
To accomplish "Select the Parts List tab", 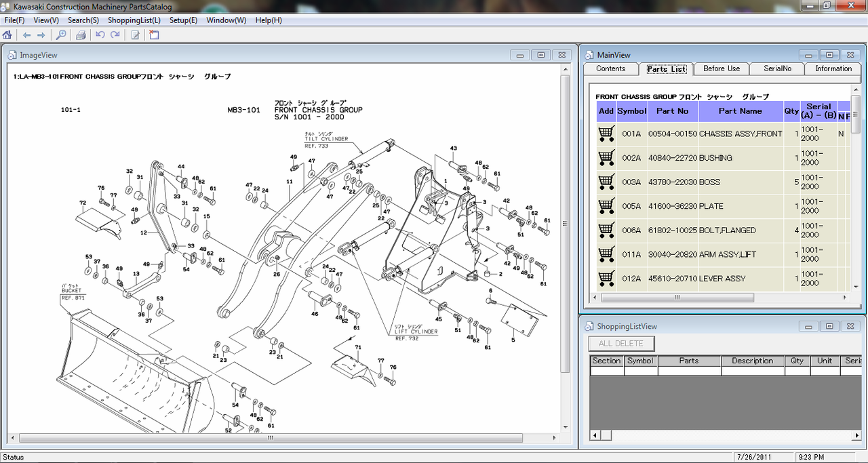I will point(667,68).
